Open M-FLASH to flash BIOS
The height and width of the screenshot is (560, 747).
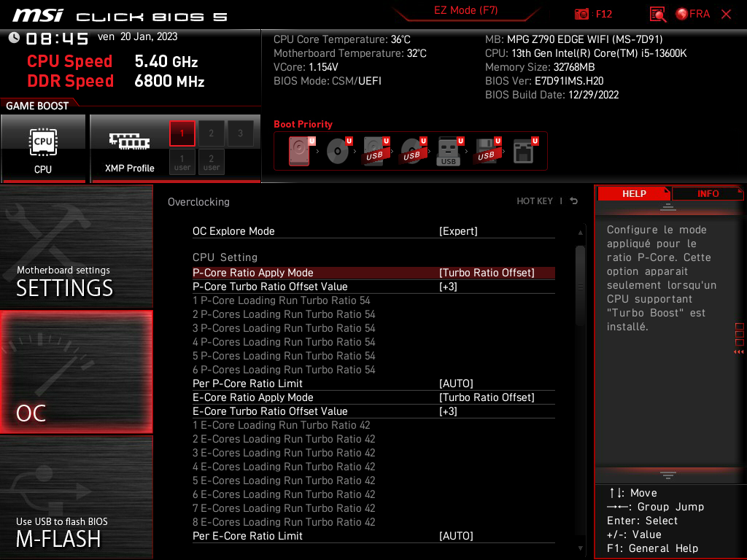pos(76,497)
